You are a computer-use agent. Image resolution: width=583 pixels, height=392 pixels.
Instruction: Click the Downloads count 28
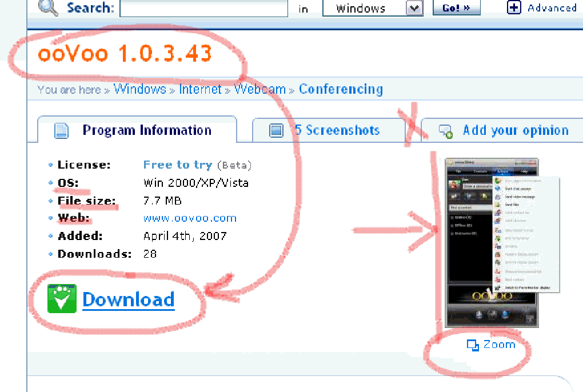coord(150,254)
